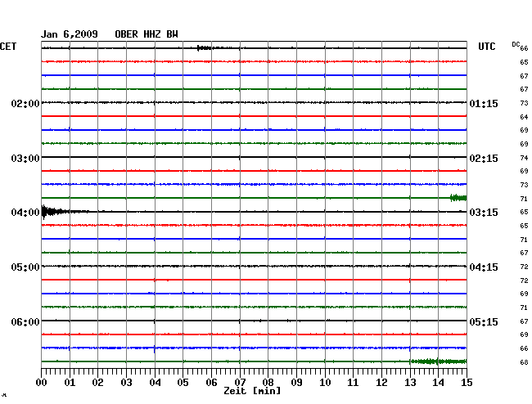Click the 07 minute axis label
The height and width of the screenshot is (404, 532).
tap(240, 382)
